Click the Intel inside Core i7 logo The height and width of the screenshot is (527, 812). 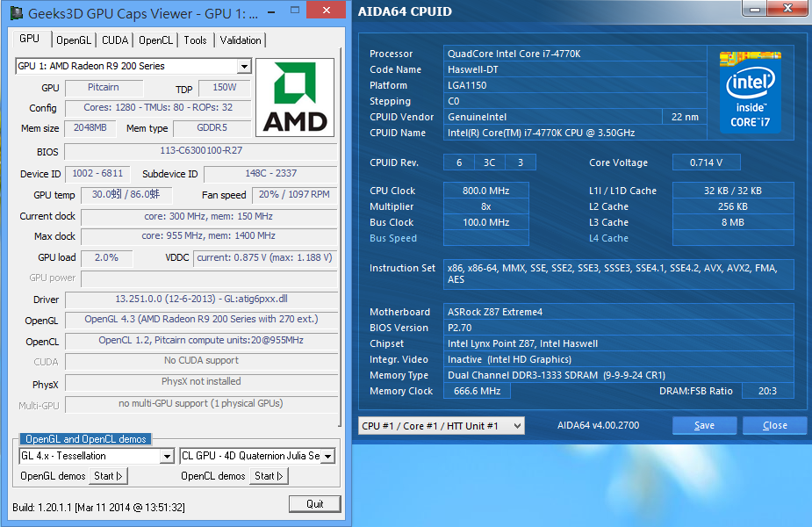tap(750, 91)
